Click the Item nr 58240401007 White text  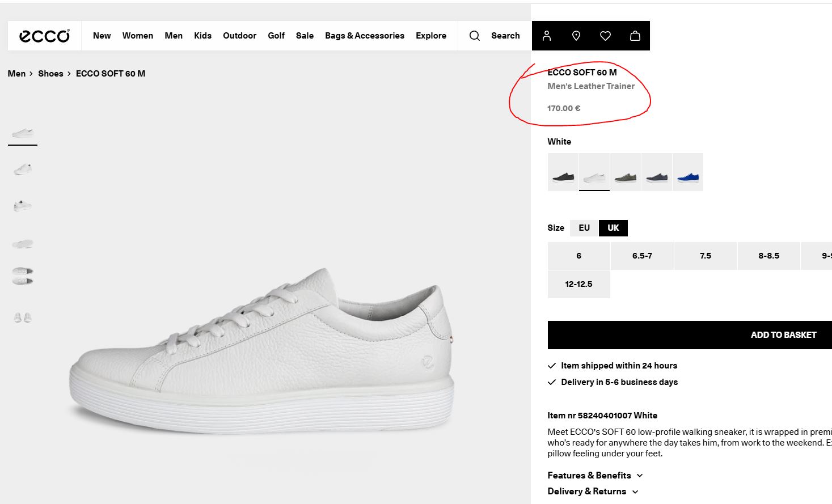[x=602, y=416]
